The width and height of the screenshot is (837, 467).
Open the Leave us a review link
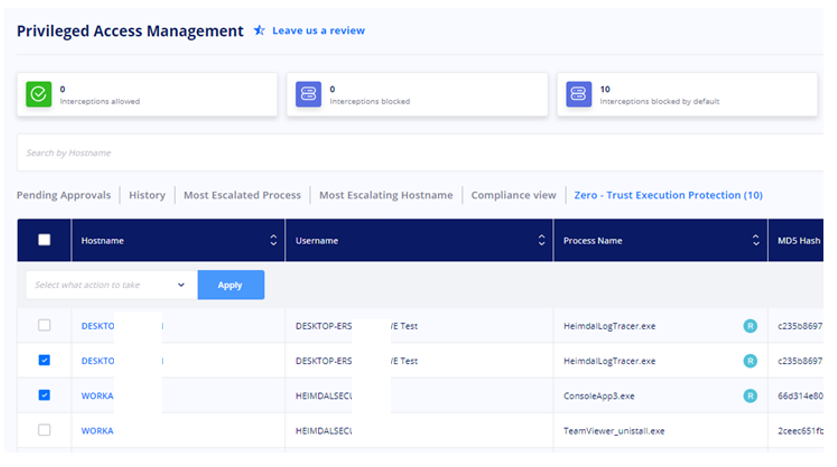319,30
